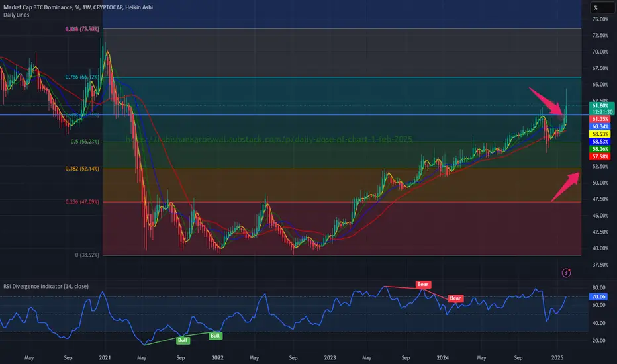Click the 65.00% price axis label
Viewport: 617px width, 364px height.
tap(600, 85)
